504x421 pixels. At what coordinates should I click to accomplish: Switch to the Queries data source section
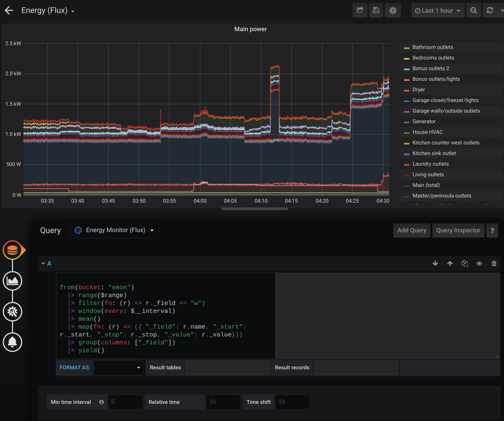pyautogui.click(x=12, y=250)
